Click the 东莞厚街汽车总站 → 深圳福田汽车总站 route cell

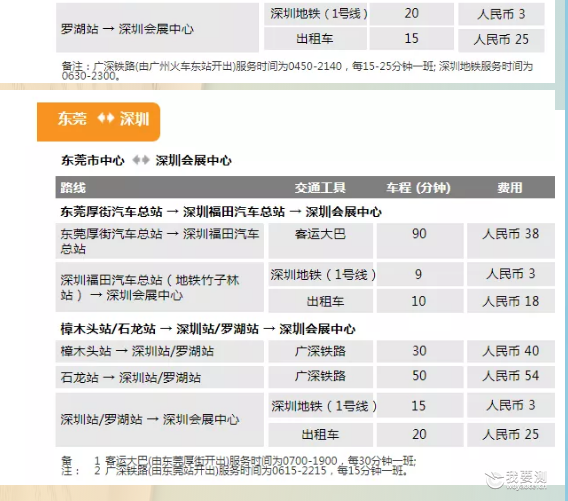[x=160, y=241]
